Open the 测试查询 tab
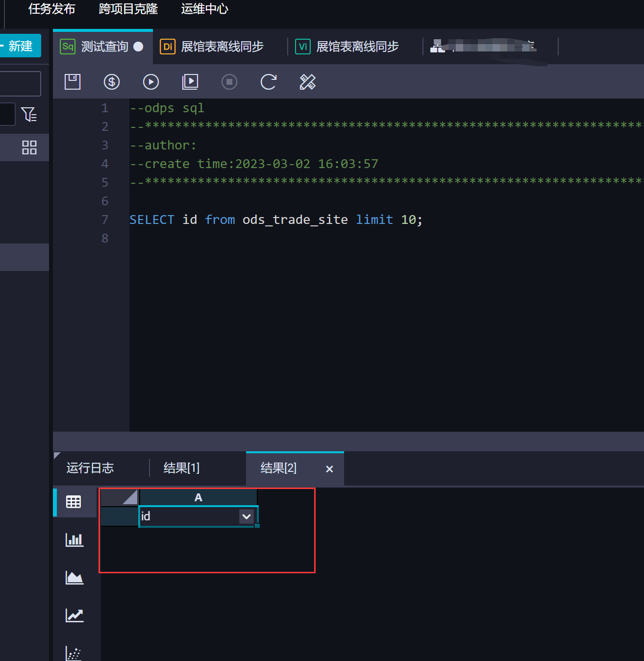Image resolution: width=644 pixels, height=661 pixels. click(x=103, y=47)
